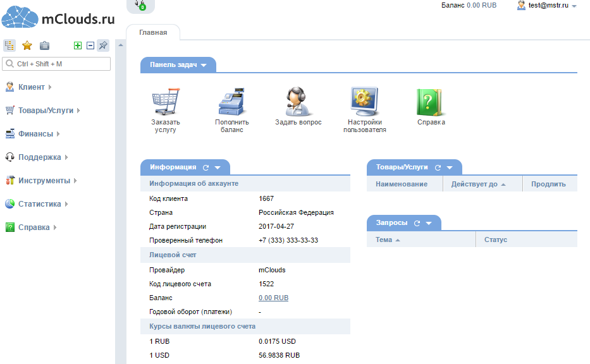
Task: Select the mClouds provider value
Action: pos(272,270)
